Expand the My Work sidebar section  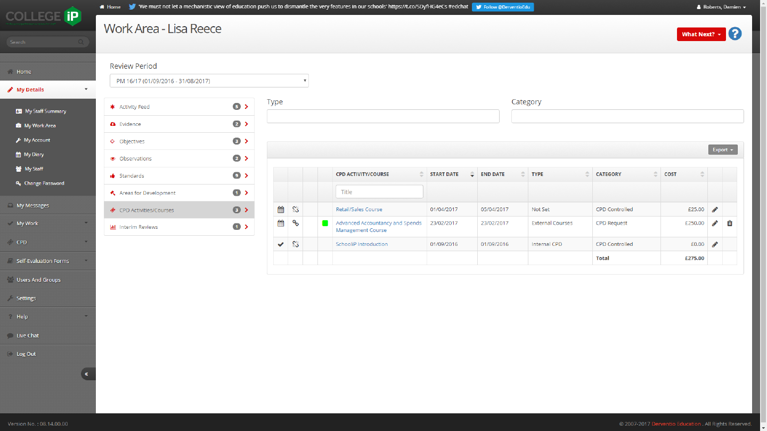[x=86, y=223]
